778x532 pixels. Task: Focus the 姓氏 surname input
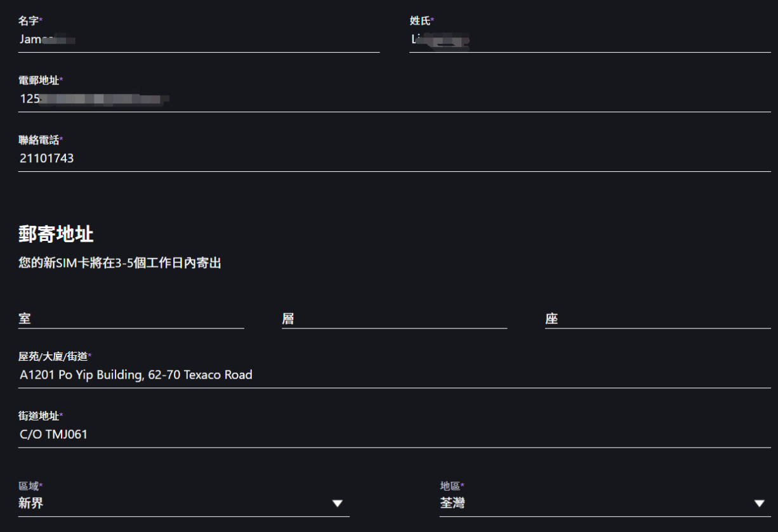[590, 39]
